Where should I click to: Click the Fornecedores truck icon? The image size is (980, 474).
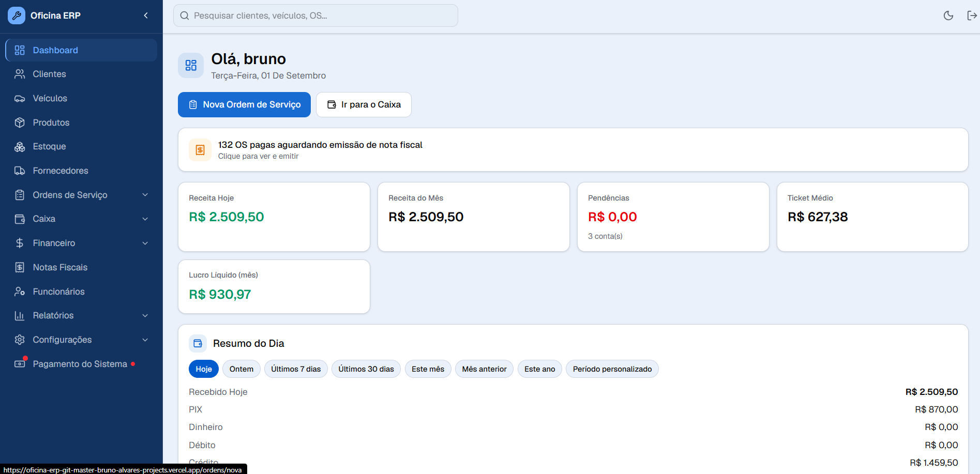pyautogui.click(x=20, y=171)
